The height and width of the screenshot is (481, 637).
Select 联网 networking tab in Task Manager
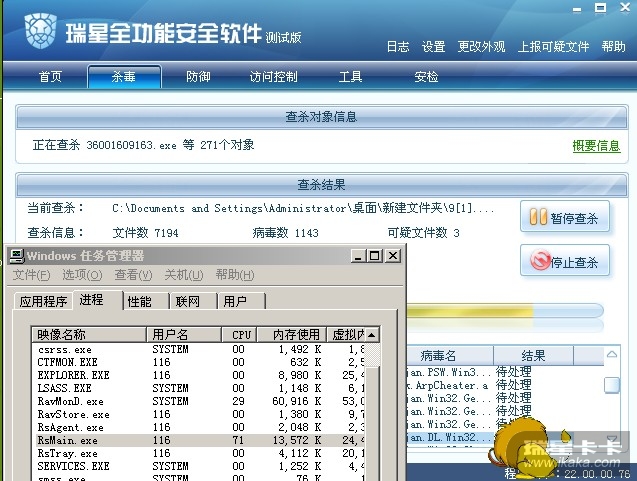pos(193,301)
